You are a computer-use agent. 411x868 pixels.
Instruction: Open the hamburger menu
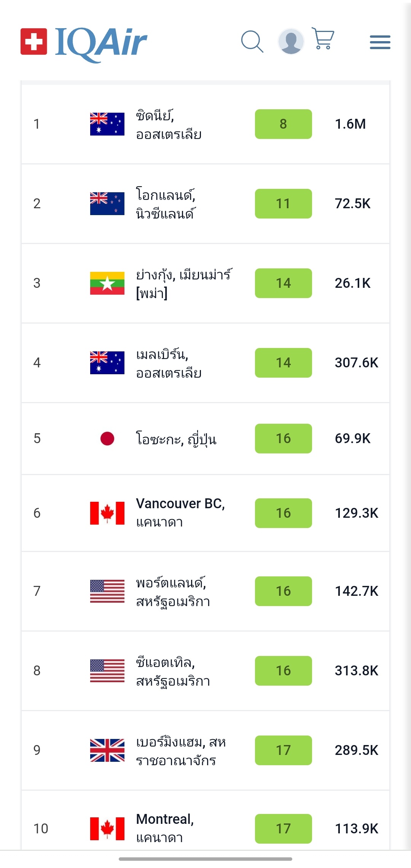click(380, 42)
